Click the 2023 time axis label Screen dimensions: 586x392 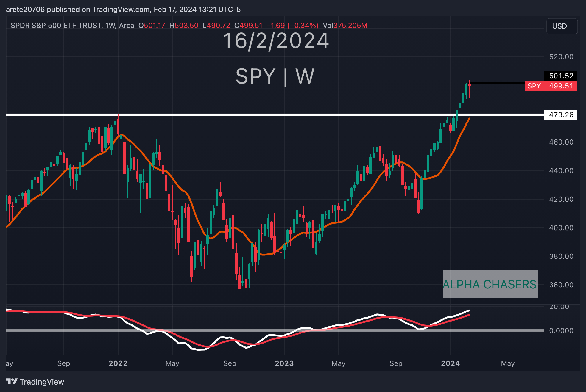[284, 363]
